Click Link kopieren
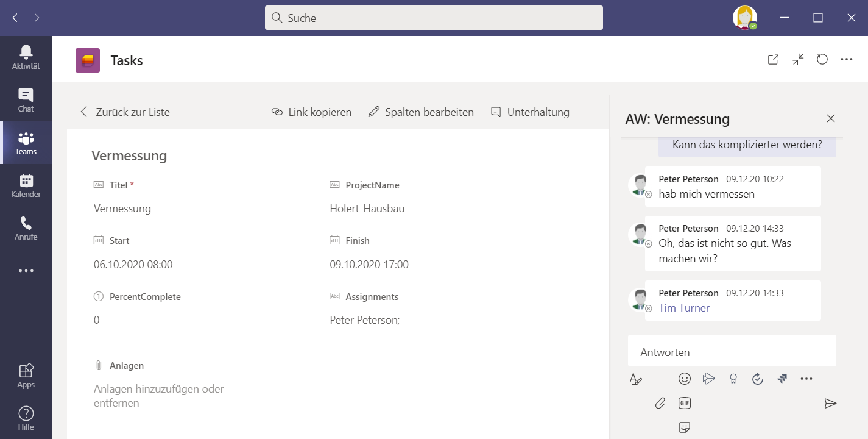Image resolution: width=868 pixels, height=439 pixels. tap(312, 112)
